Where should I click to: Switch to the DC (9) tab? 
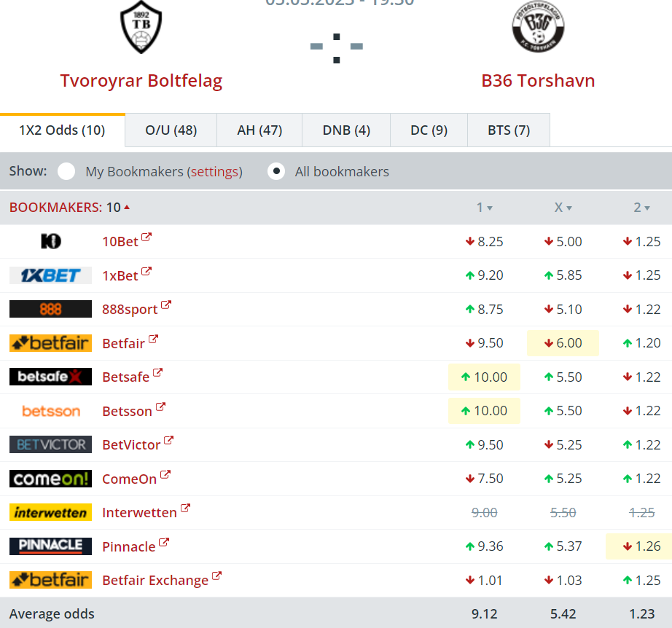click(429, 130)
